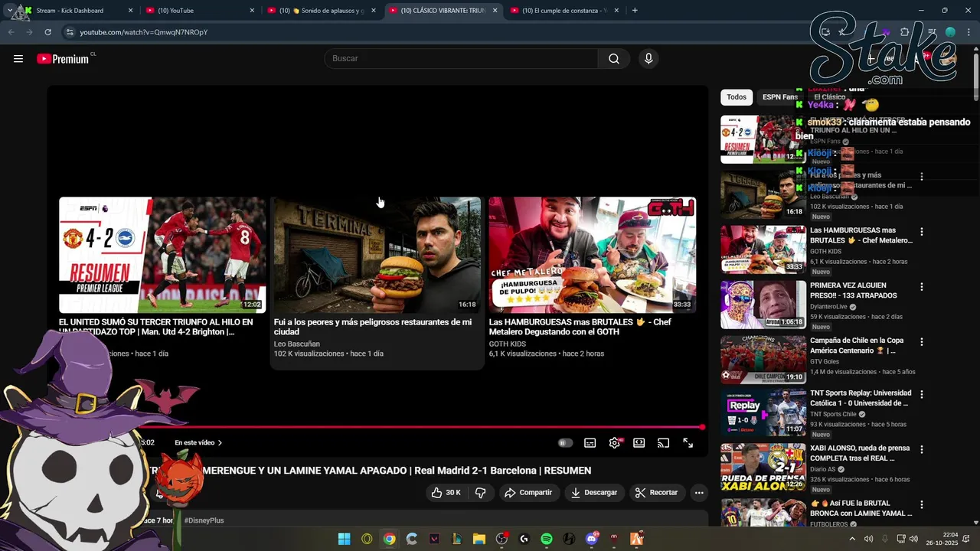Open Windows Start menu

[345, 539]
